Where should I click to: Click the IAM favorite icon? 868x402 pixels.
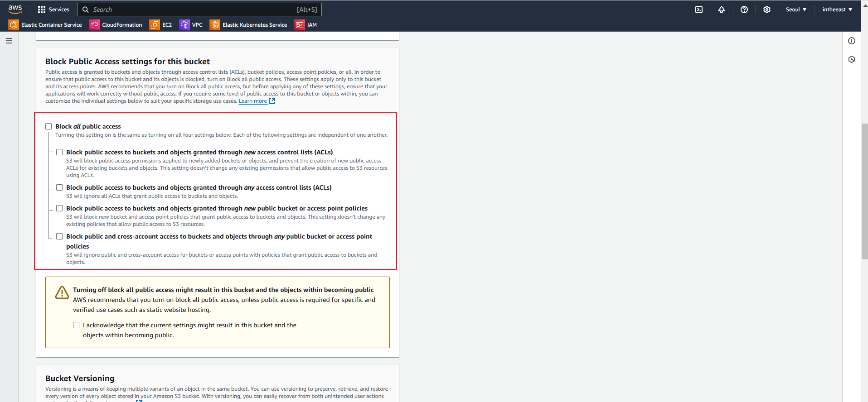pyautogui.click(x=300, y=25)
